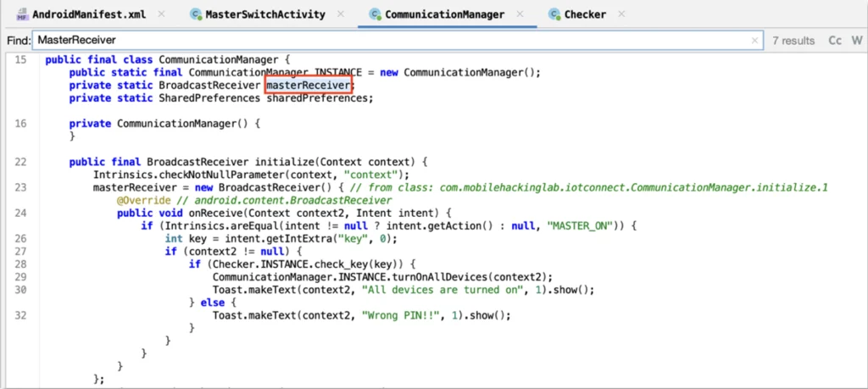Click inside the Find text field
868x389 pixels.
click(x=381, y=41)
